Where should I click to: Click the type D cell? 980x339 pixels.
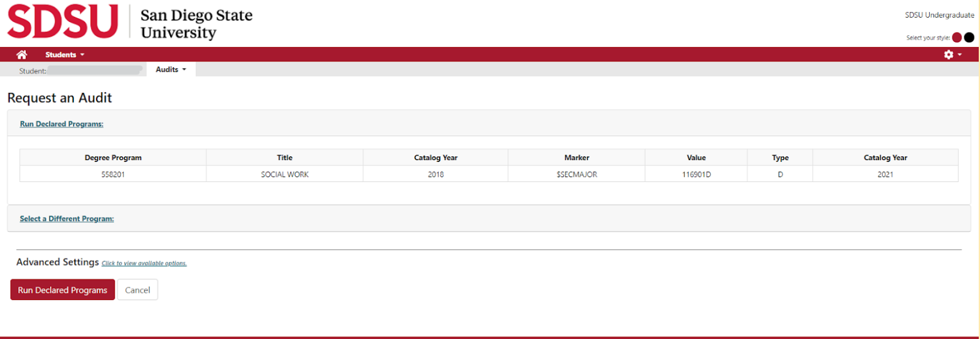[780, 175]
